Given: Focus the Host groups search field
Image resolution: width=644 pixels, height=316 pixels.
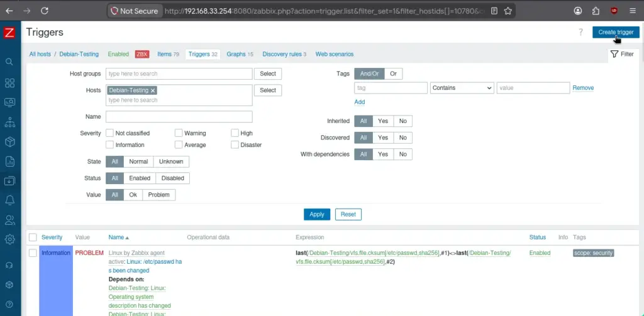Looking at the screenshot, I should 179,74.
